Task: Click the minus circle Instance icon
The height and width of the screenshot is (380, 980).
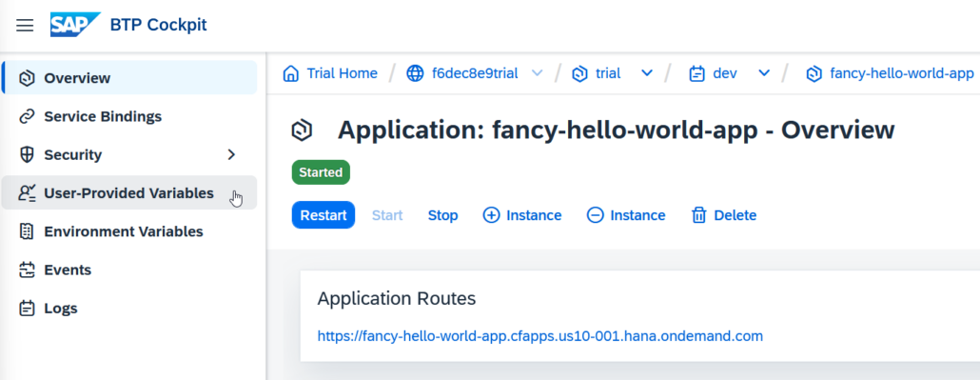Action: (x=596, y=215)
